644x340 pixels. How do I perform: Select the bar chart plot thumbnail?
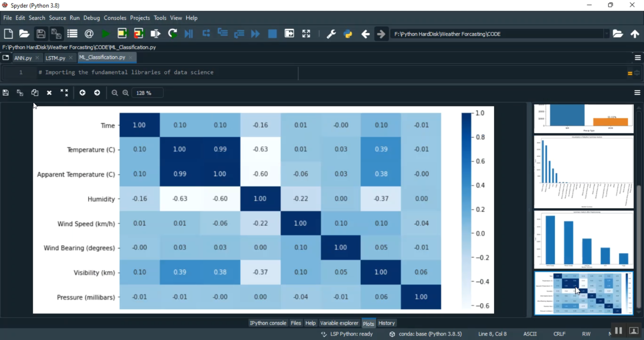[x=583, y=240]
